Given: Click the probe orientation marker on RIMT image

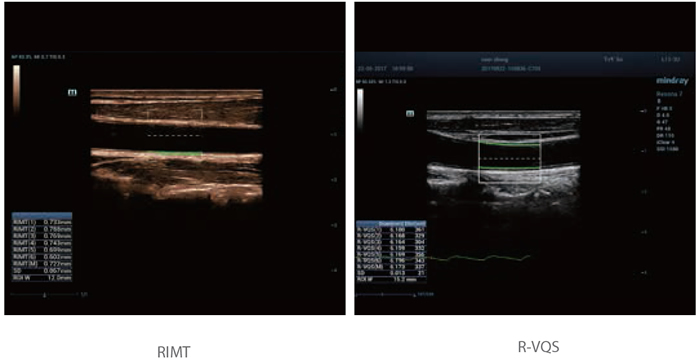Looking at the screenshot, I should coord(72,92).
